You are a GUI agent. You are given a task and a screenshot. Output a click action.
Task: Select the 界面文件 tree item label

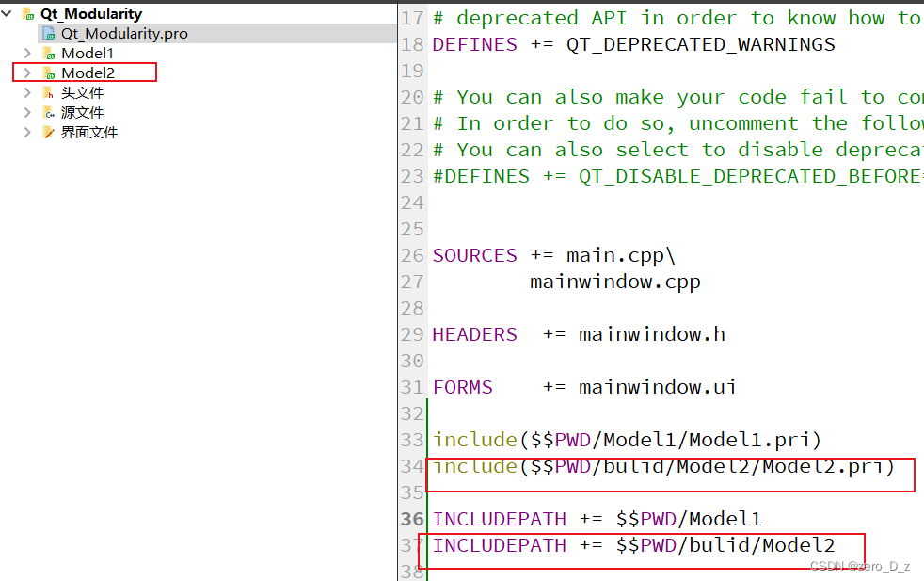[x=89, y=132]
